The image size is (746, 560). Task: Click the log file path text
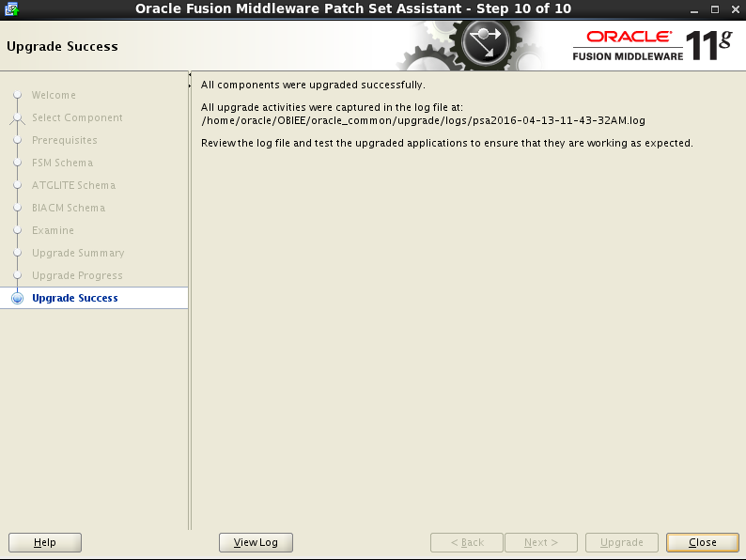pos(423,120)
